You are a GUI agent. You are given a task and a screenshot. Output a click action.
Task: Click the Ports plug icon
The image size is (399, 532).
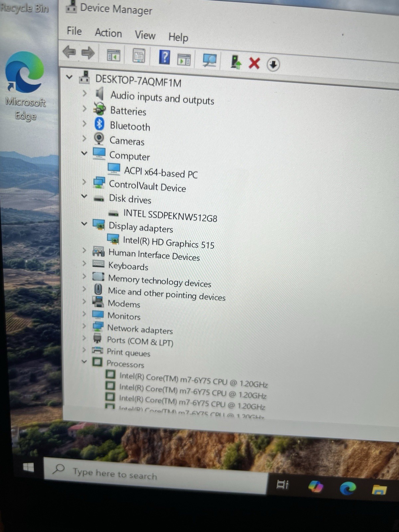pos(97,338)
